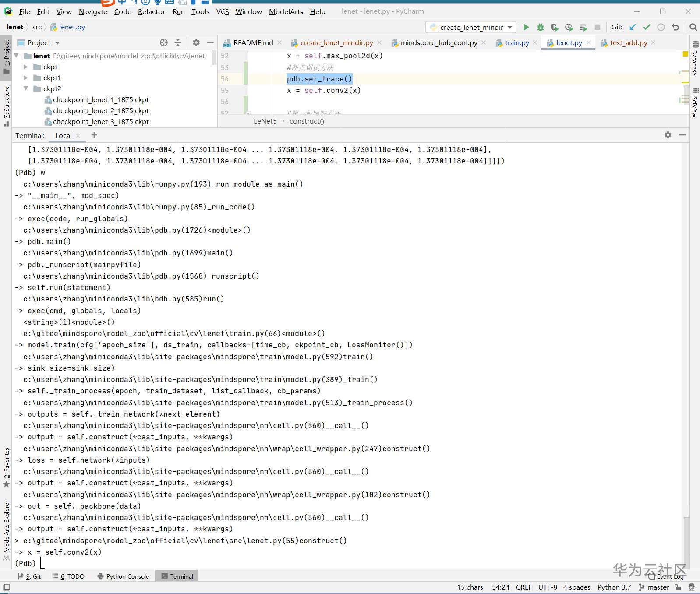Minimize the Terminal panel
Viewport: 700px width, 594px height.
click(x=682, y=135)
